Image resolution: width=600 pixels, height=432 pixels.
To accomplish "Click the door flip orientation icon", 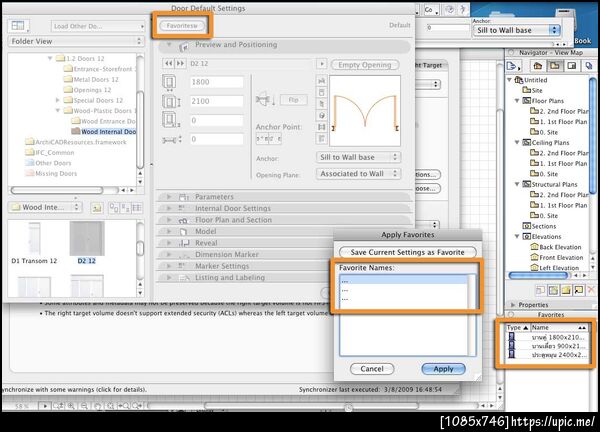I will (265, 99).
